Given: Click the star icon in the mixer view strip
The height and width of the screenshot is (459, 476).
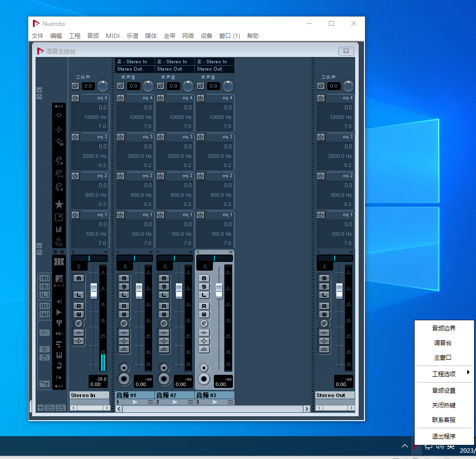Looking at the screenshot, I should [x=59, y=204].
